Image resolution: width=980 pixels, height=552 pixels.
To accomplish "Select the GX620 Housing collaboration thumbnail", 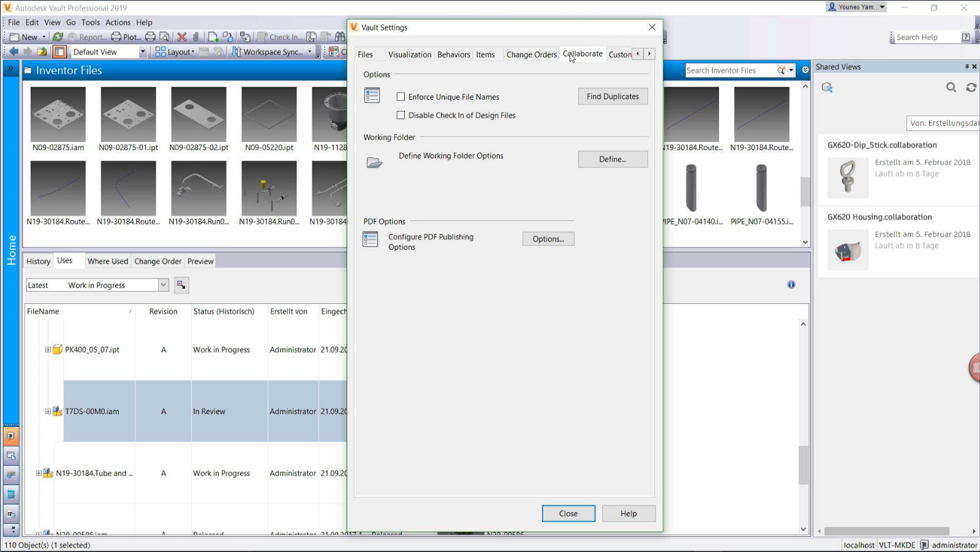I will click(848, 250).
